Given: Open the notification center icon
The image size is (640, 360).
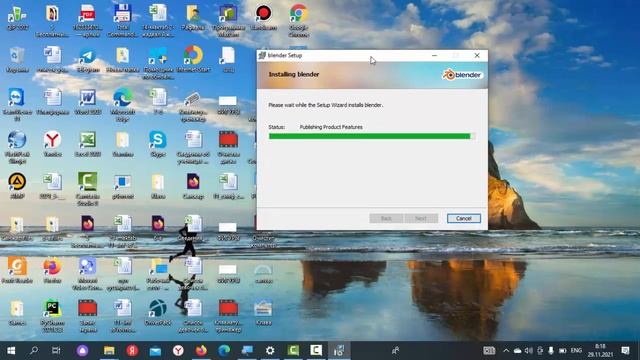Looking at the screenshot, I should tap(625, 351).
